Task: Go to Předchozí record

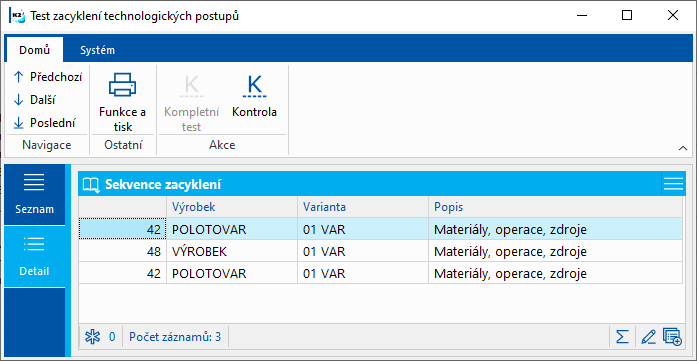Action: tap(48, 77)
